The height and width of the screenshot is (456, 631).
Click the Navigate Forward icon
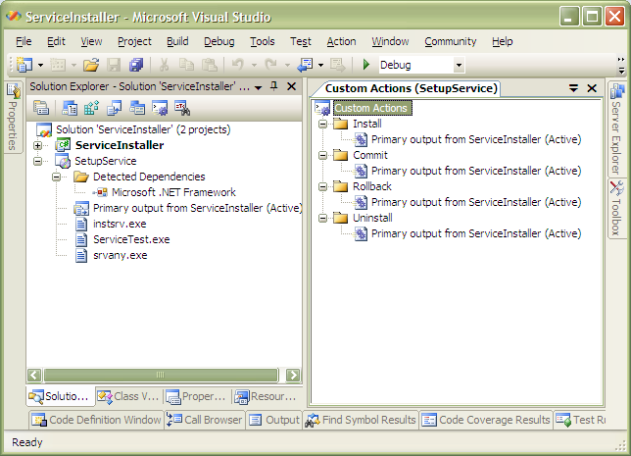point(337,65)
